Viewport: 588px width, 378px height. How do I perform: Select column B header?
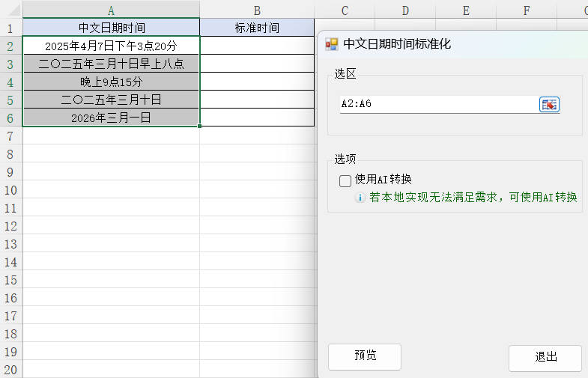[x=257, y=10]
